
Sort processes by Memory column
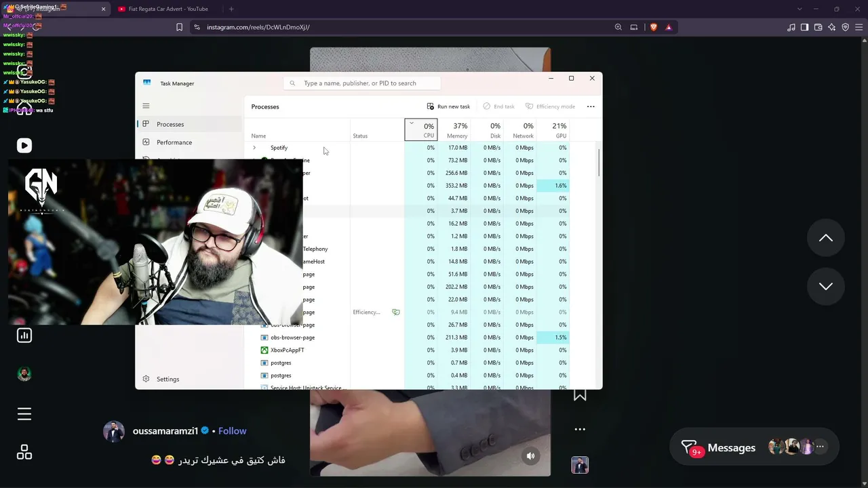coord(454,129)
